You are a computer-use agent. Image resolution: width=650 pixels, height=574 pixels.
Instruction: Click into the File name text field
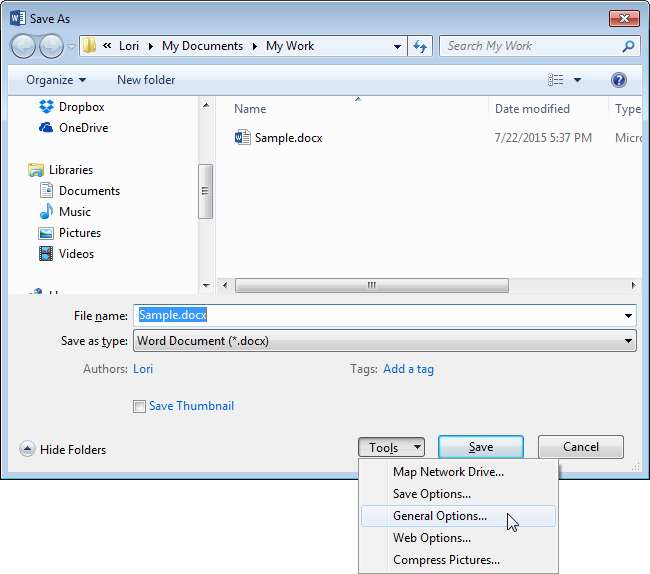pos(385,315)
